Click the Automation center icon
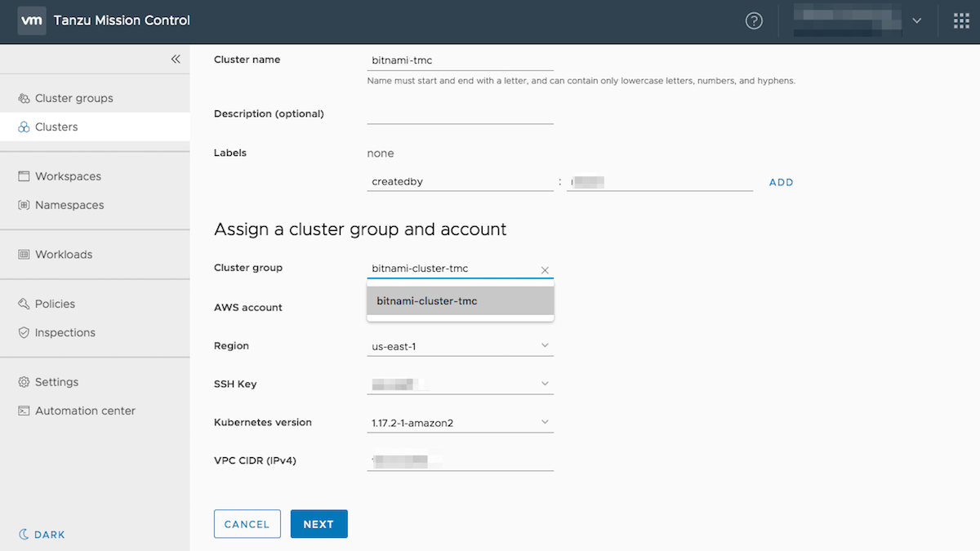The height and width of the screenshot is (551, 980). (x=24, y=411)
